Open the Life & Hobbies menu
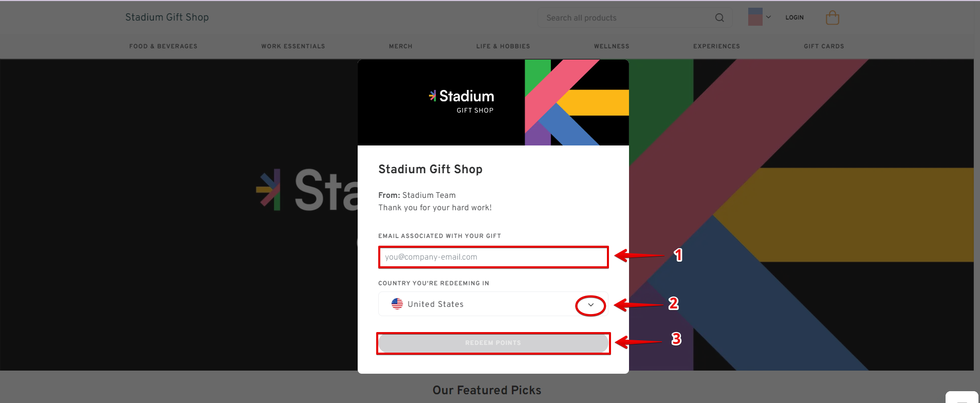The width and height of the screenshot is (980, 403). point(503,46)
